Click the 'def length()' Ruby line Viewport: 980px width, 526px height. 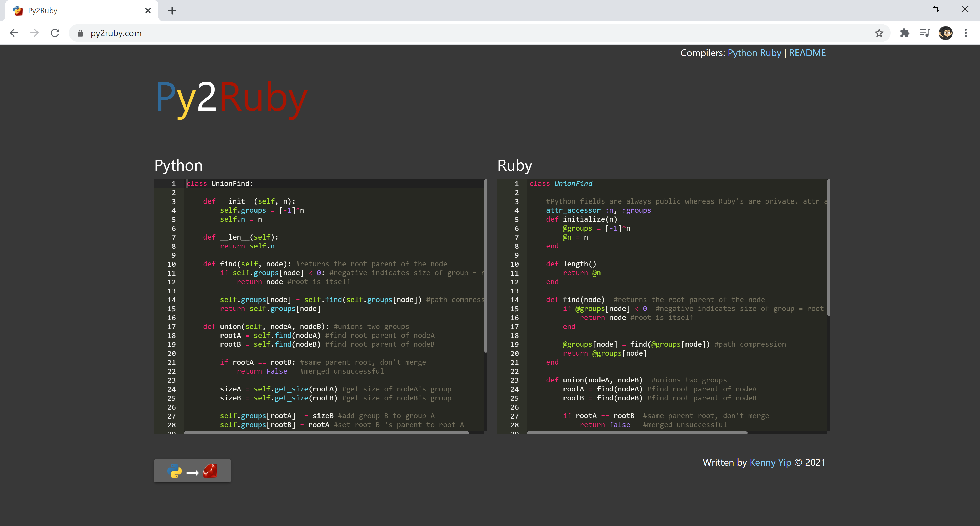[x=571, y=264]
